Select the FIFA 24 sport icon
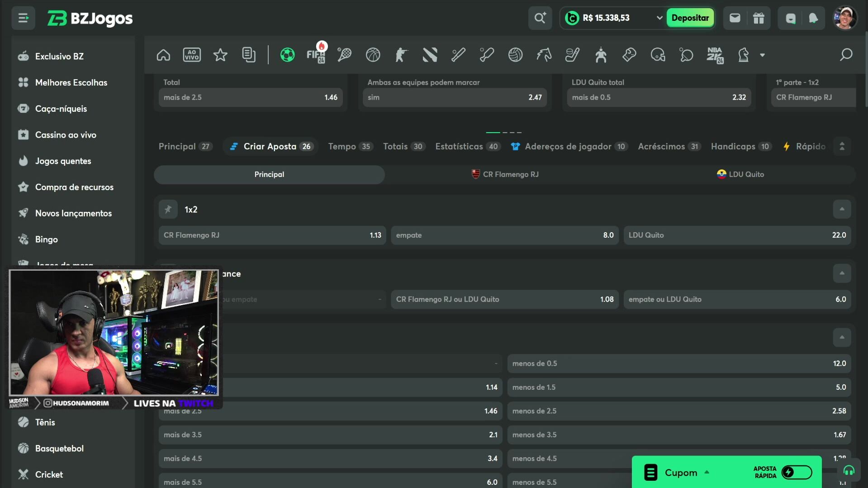The width and height of the screenshot is (868, 488). (x=316, y=54)
